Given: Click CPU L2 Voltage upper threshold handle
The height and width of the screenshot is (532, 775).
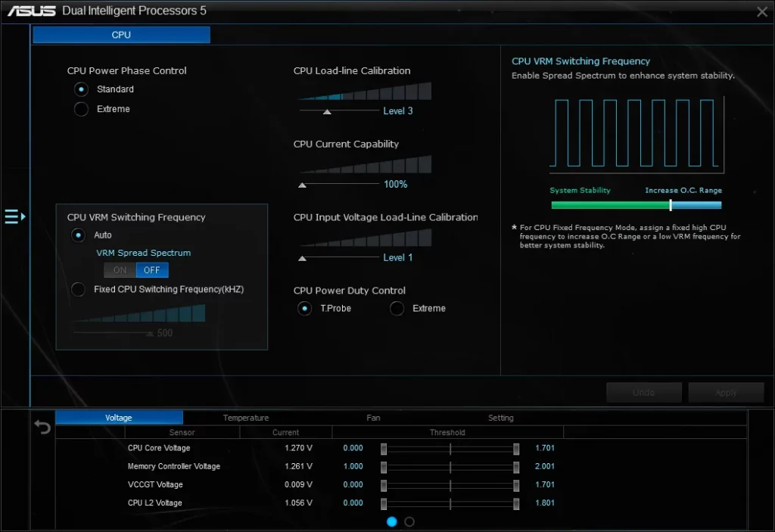Looking at the screenshot, I should pyautogui.click(x=516, y=504).
